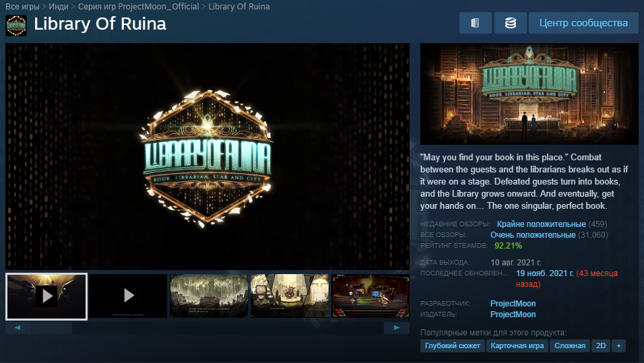Screen dimensions: 644x363
Task: Open Центр сообщества community hub
Action: click(583, 23)
